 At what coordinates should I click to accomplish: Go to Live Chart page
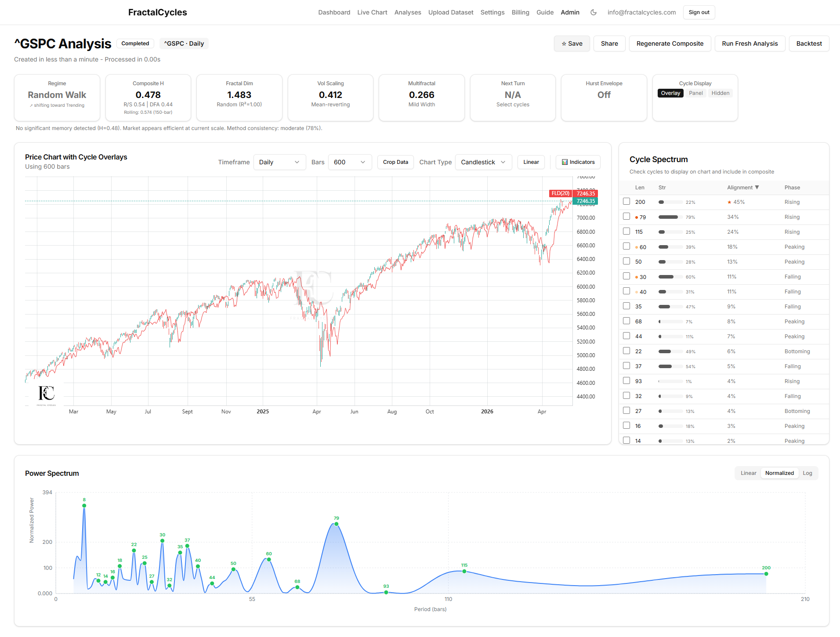click(x=372, y=12)
